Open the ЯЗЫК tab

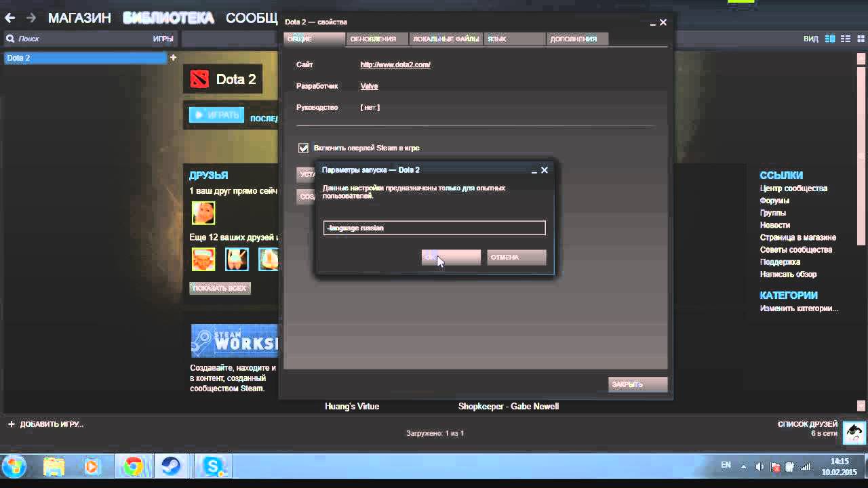515,39
